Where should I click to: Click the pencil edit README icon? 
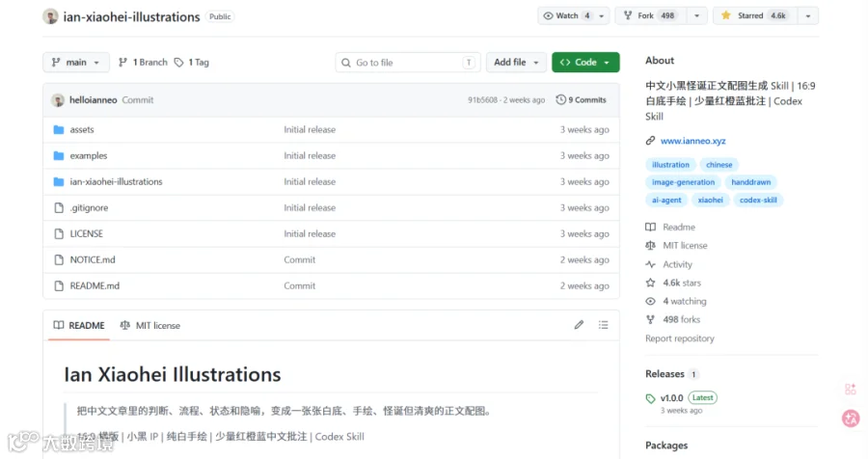pyautogui.click(x=579, y=325)
